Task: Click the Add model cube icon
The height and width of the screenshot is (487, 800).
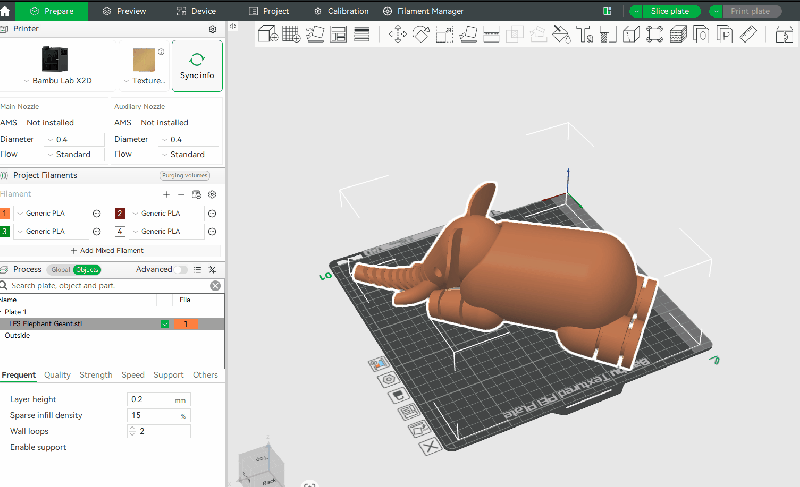Action: click(268, 35)
